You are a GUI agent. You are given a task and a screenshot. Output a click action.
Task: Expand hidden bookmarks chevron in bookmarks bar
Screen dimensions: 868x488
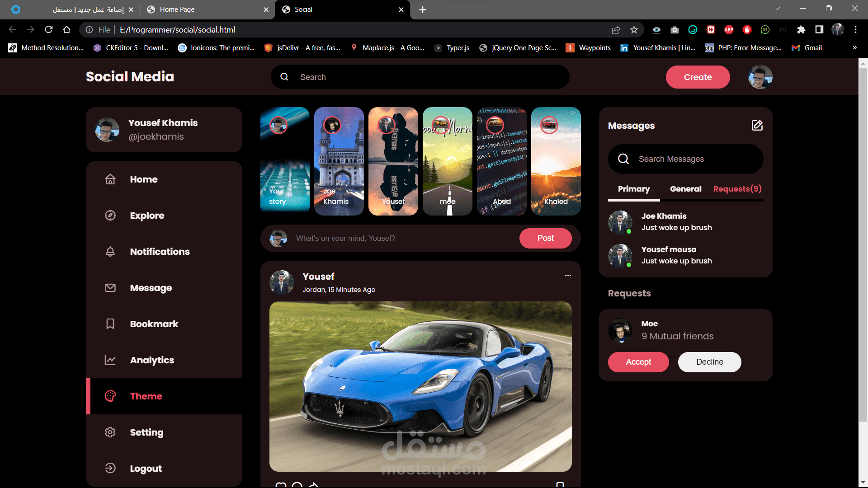tap(854, 48)
